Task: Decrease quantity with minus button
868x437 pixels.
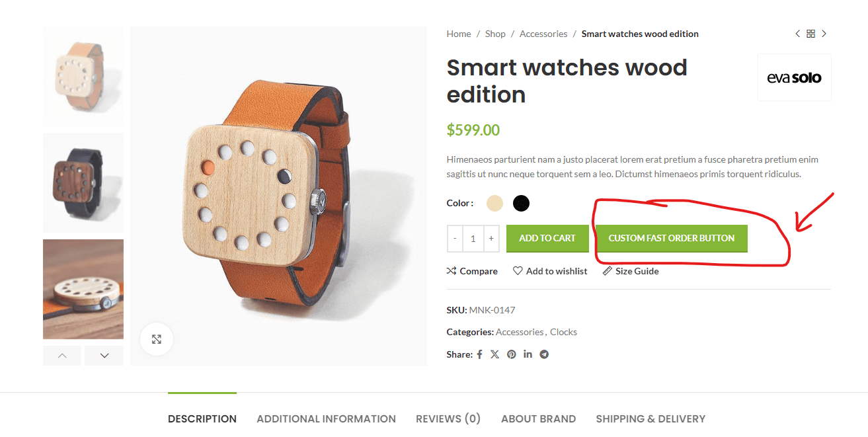Action: click(x=455, y=239)
